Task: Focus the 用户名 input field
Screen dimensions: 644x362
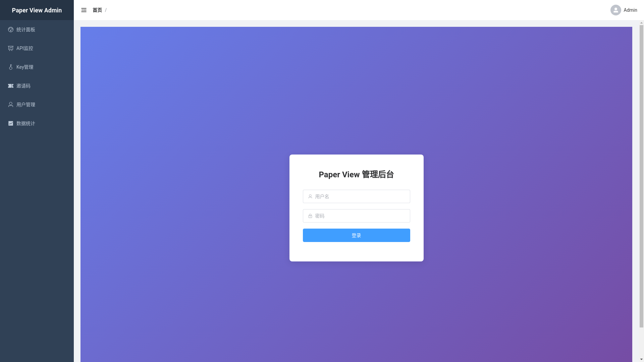Action: click(356, 196)
